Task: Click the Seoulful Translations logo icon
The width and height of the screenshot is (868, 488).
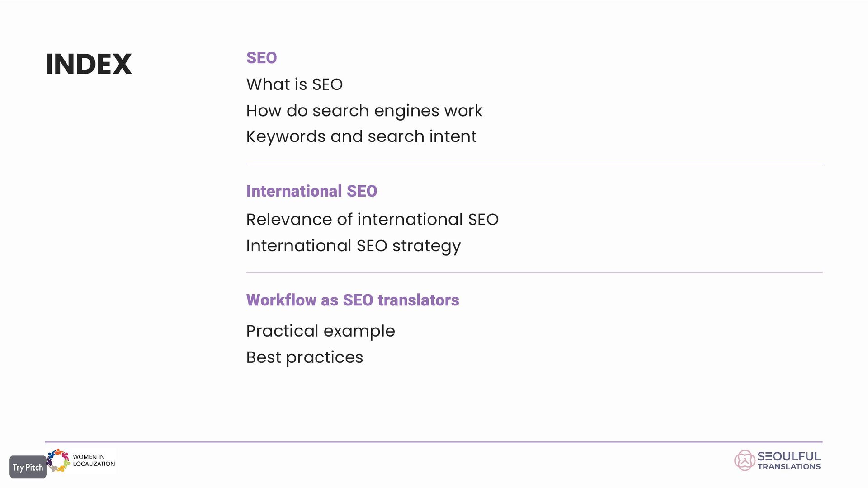Action: tap(745, 460)
